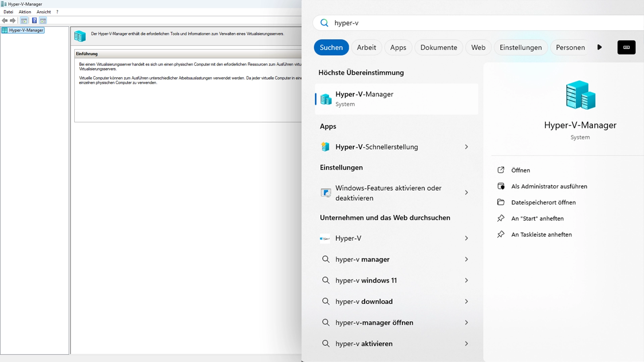The height and width of the screenshot is (362, 644).
Task: Expand hyper-v download suggestion chevron
Action: pos(466,302)
